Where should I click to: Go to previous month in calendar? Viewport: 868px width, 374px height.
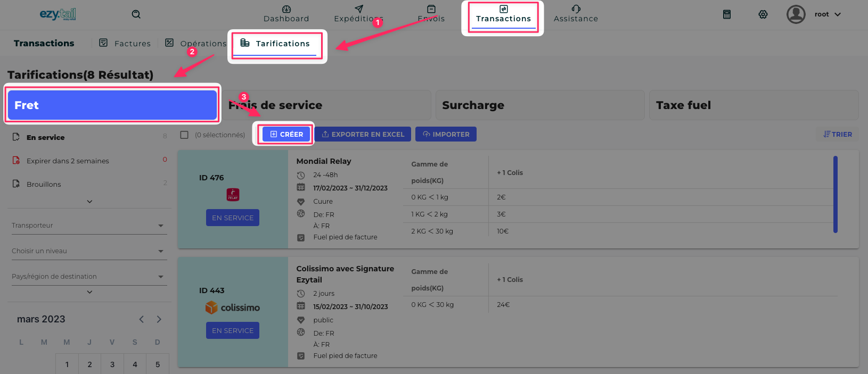click(x=142, y=319)
